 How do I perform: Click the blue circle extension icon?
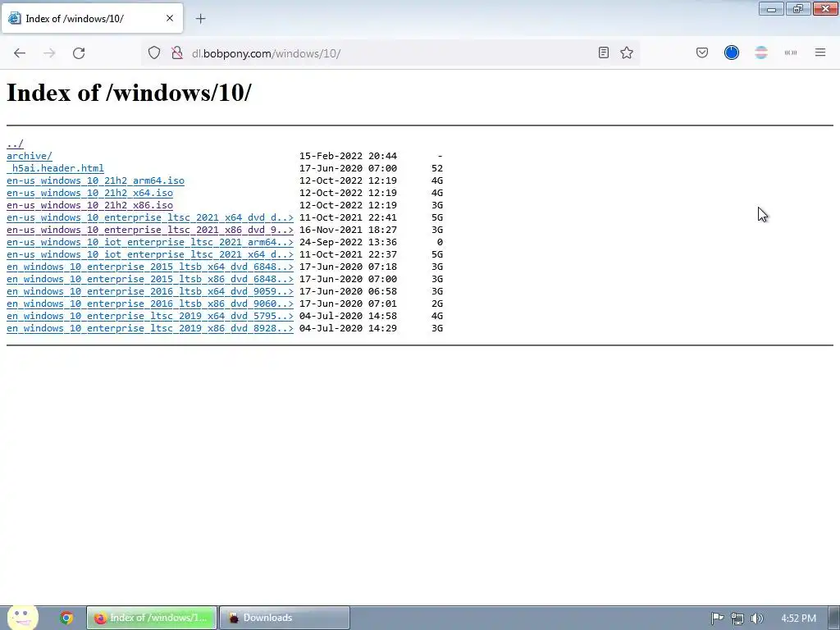[x=731, y=52]
